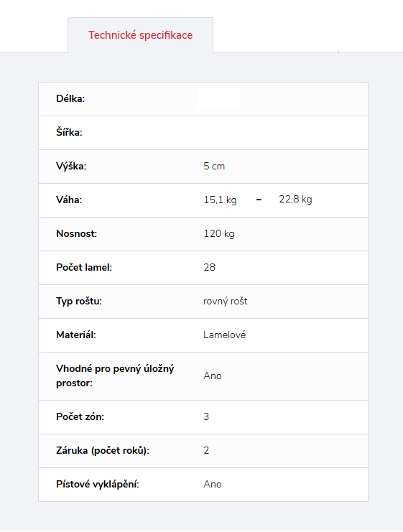Click the Šířka row label
Image resolution: width=403 pixels, height=532 pixels.
(x=69, y=132)
